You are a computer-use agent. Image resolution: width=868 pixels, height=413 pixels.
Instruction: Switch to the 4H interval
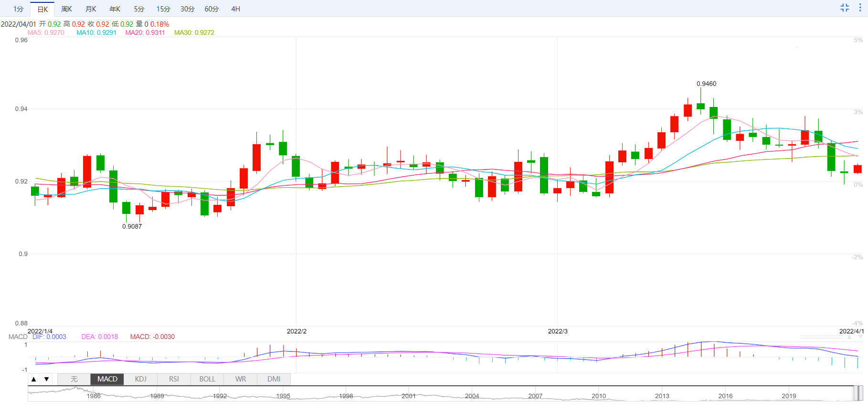[235, 9]
